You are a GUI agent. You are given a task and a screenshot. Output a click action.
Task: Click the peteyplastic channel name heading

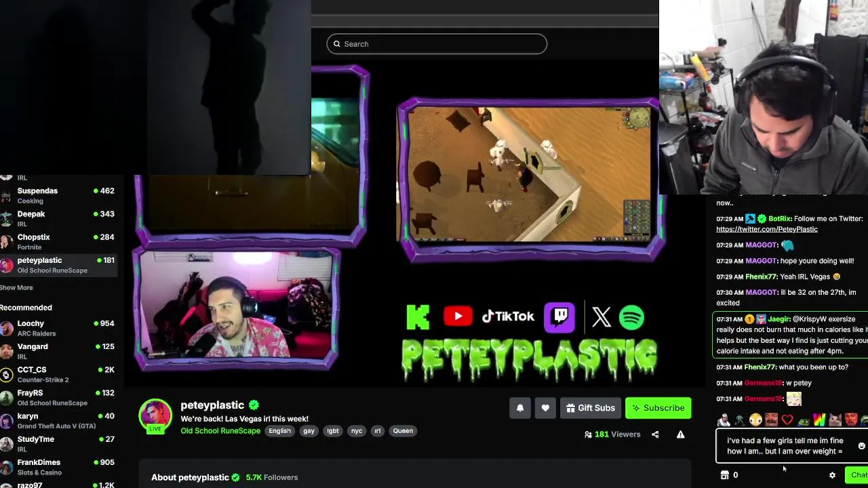[212, 405]
